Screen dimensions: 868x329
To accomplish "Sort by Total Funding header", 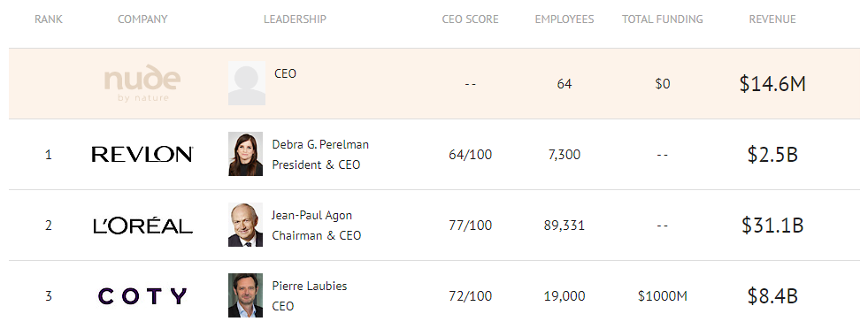I will (662, 19).
